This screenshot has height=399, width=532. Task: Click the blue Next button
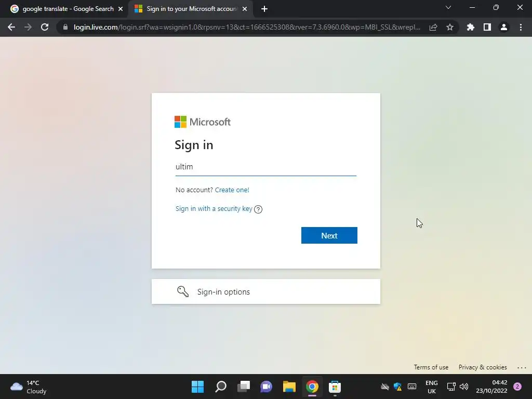pyautogui.click(x=329, y=235)
